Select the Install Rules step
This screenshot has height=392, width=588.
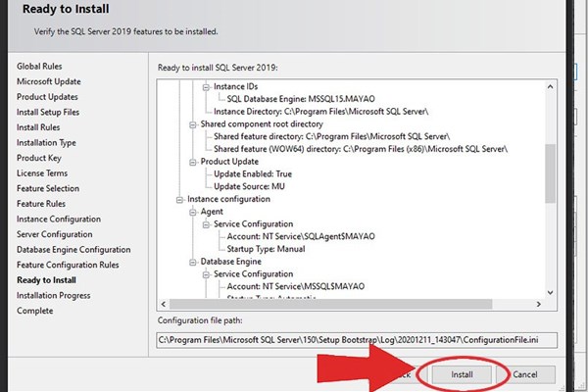pos(38,127)
